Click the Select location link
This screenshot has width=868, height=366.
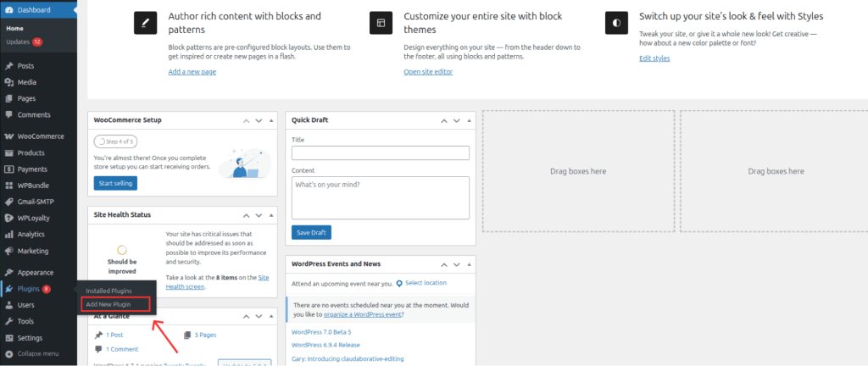pos(426,283)
